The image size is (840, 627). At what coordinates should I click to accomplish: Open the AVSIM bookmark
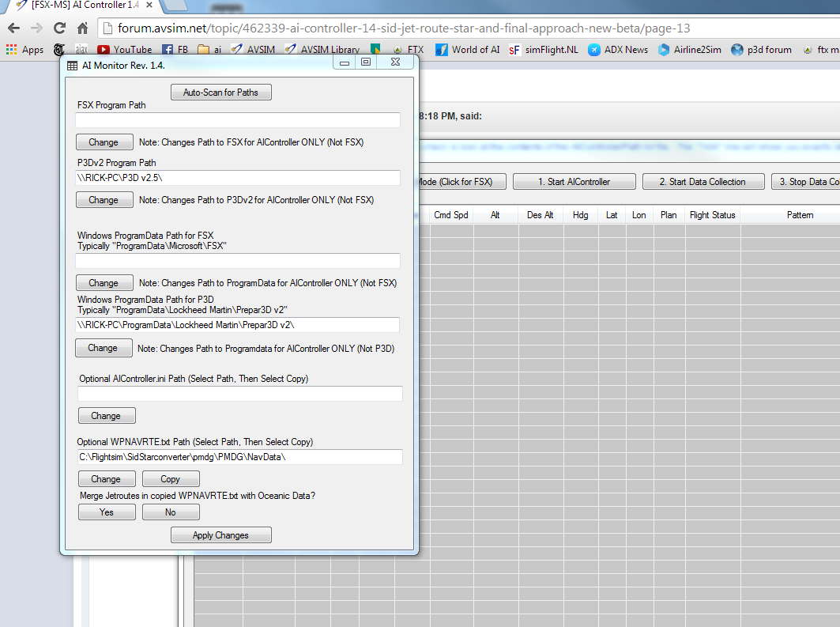[253, 50]
